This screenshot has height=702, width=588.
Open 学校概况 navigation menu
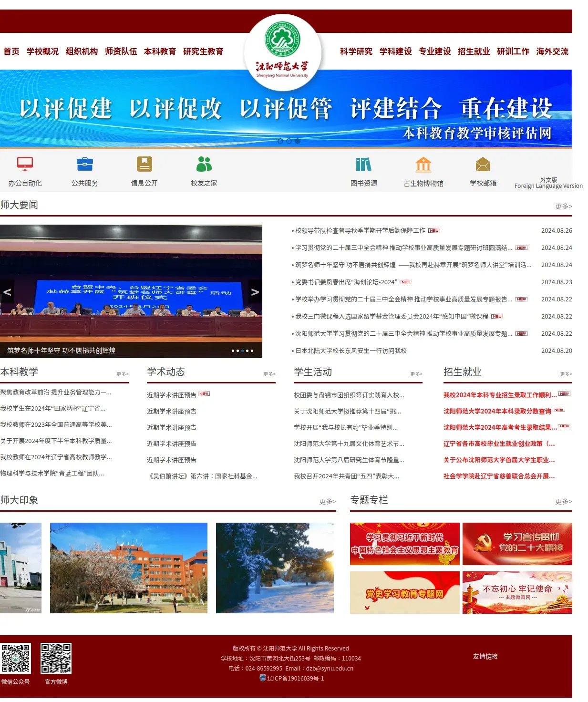[x=42, y=52]
